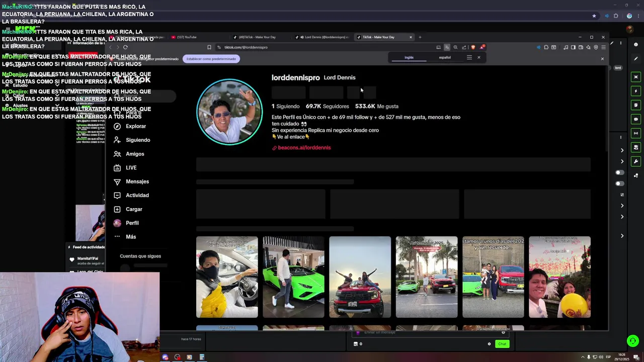Screen dimensions: 644x362
Task: Open chat settings gear beside Chat button
Action: pyautogui.click(x=489, y=344)
